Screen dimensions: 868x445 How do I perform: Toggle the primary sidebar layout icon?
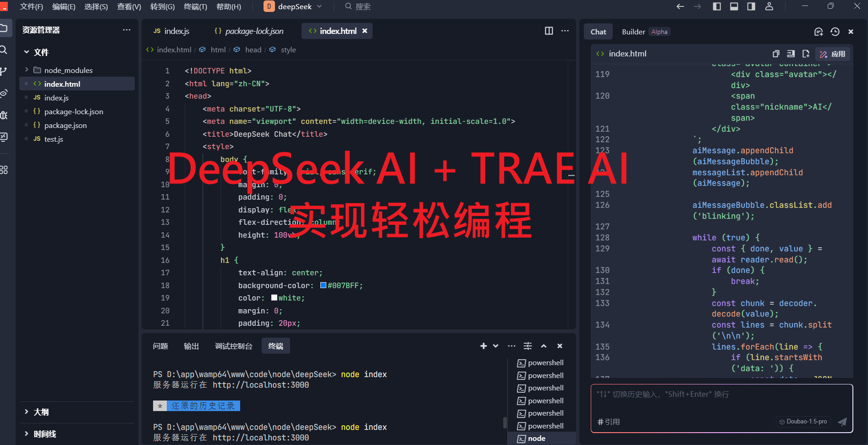tap(717, 6)
